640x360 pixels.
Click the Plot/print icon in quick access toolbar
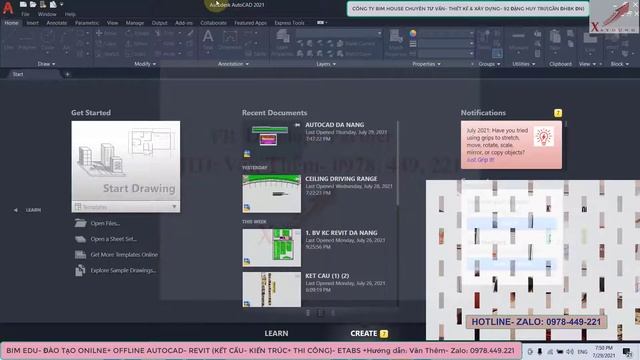point(53,4)
